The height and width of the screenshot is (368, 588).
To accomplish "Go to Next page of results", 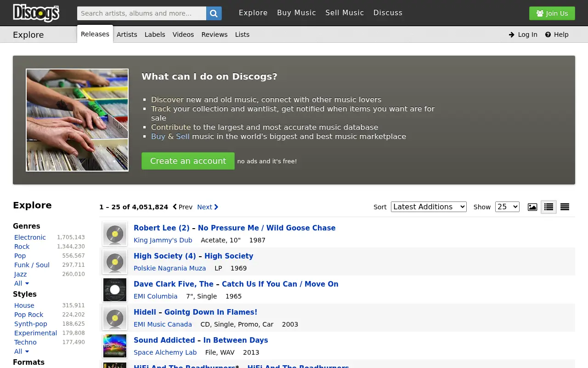I will click(x=208, y=207).
